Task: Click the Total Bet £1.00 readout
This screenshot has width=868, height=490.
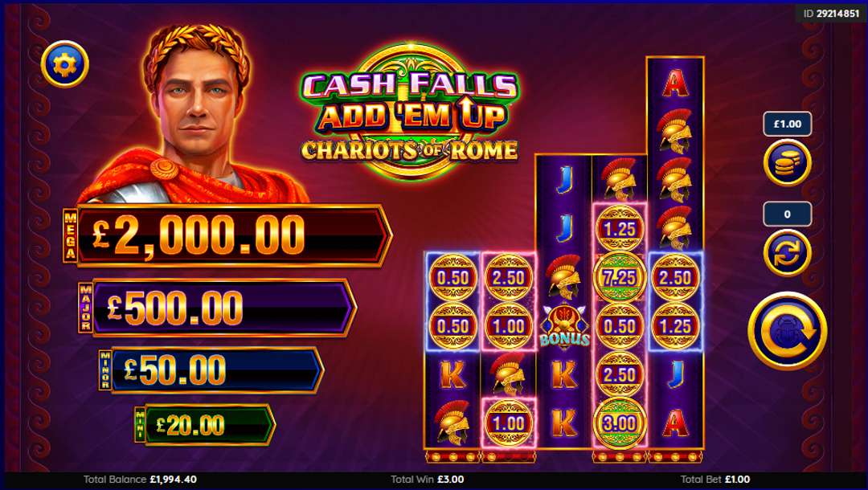Action: (x=715, y=480)
